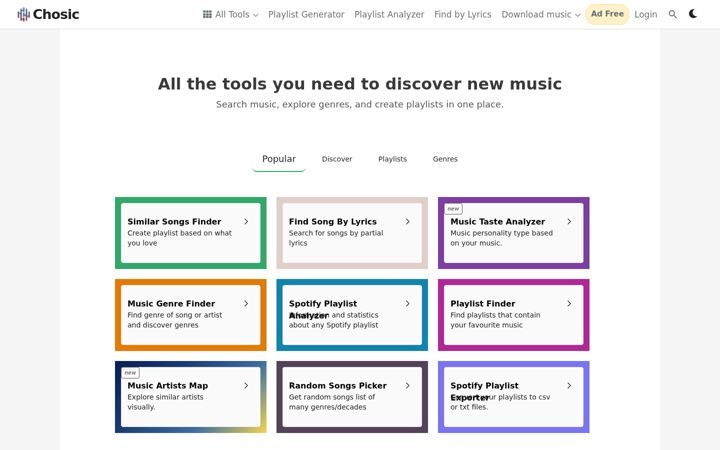Click the All Tools grid icon
The width and height of the screenshot is (720, 450).
point(207,14)
